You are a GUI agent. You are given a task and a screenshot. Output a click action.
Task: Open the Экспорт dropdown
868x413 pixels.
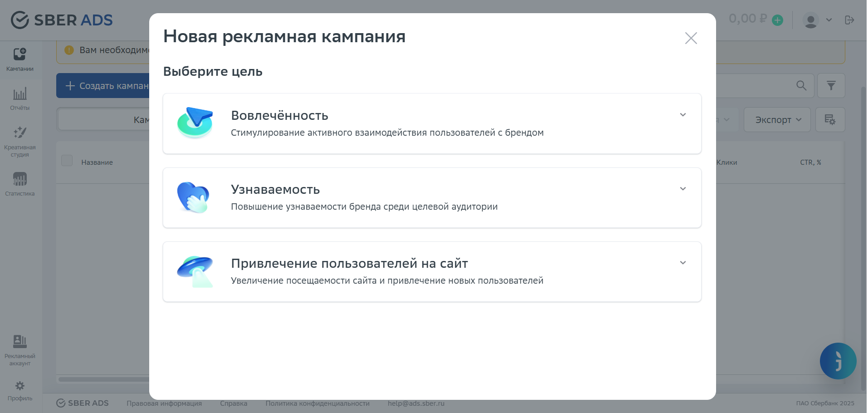(777, 119)
